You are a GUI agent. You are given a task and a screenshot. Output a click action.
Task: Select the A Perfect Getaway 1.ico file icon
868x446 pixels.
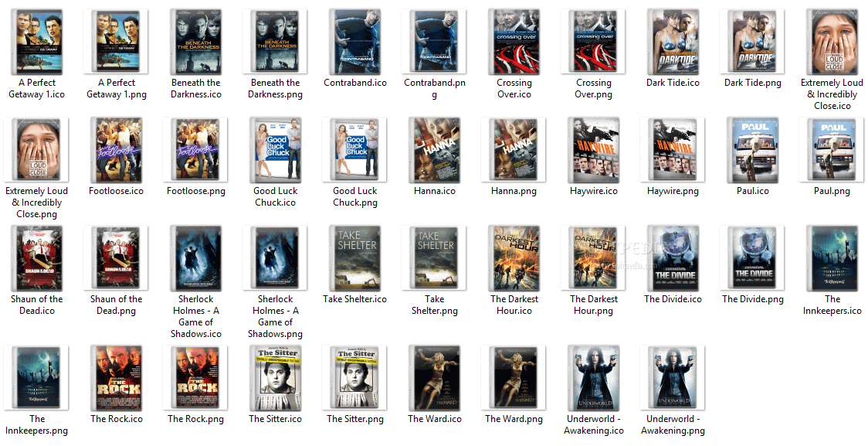tap(36, 42)
